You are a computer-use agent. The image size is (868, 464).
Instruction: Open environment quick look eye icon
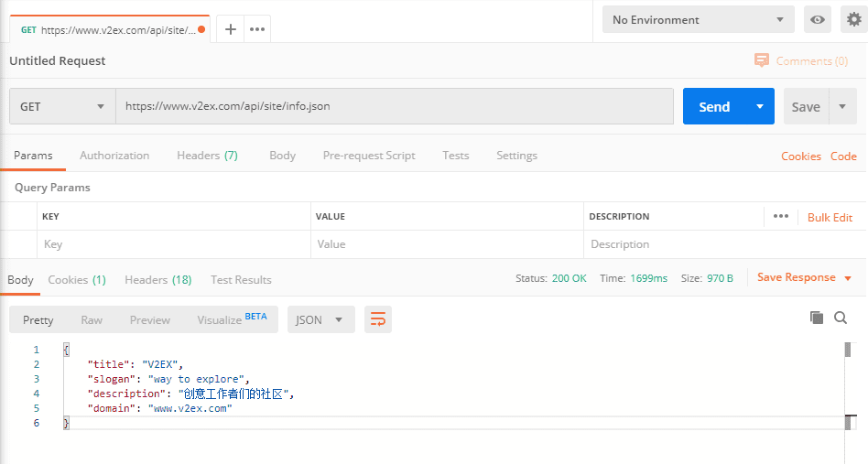pyautogui.click(x=817, y=20)
